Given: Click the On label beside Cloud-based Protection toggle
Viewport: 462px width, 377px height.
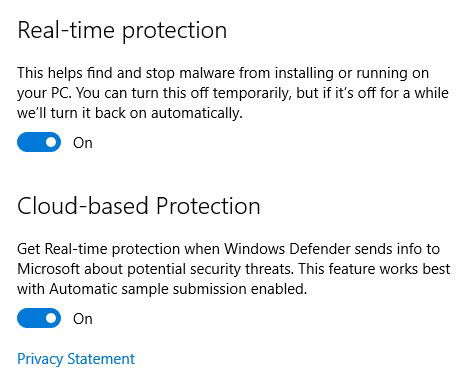Looking at the screenshot, I should point(83,319).
